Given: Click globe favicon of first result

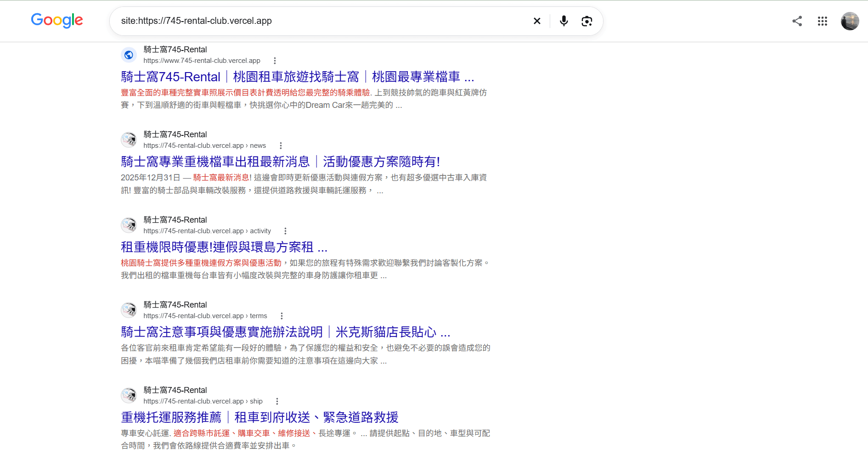Looking at the screenshot, I should coord(129,55).
